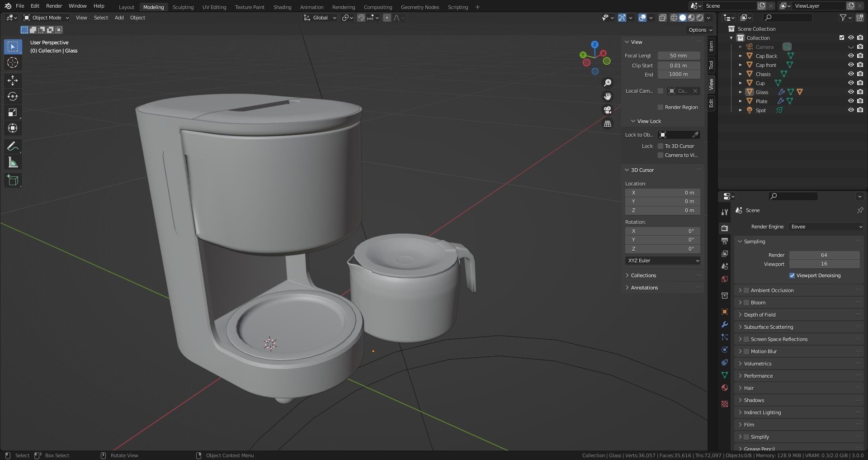Select the Add Cube tool
Viewport: 868px width, 460px height.
(13, 180)
